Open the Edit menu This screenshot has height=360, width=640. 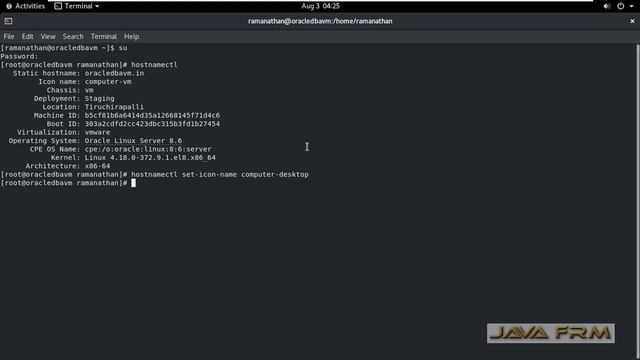click(x=27, y=36)
